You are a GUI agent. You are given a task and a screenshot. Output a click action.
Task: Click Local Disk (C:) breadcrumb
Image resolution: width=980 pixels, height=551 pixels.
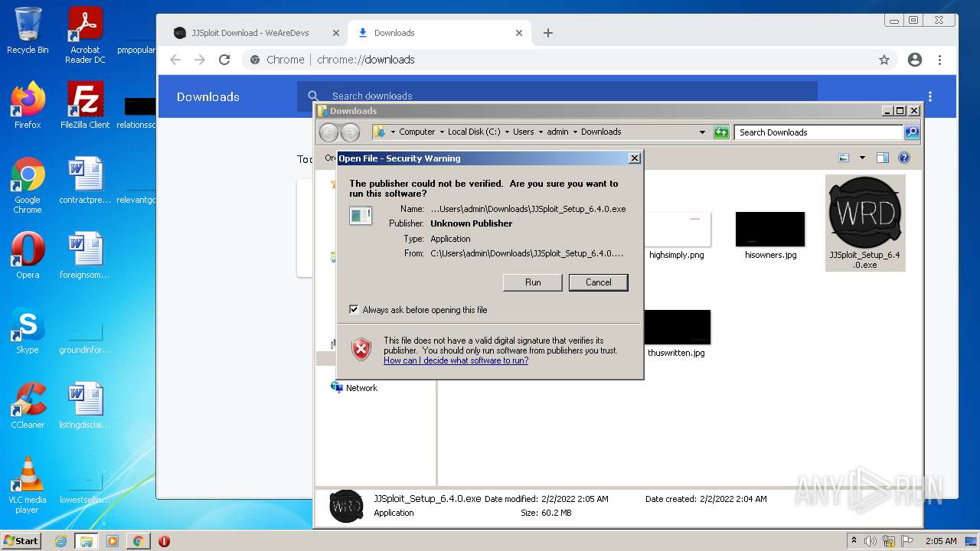coord(474,132)
